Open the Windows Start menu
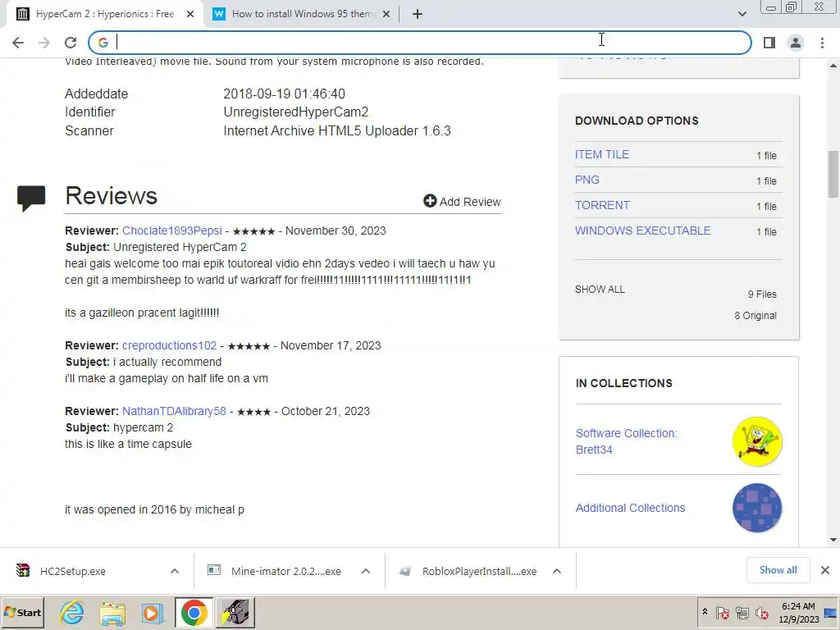The width and height of the screenshot is (840, 630). (x=22, y=612)
